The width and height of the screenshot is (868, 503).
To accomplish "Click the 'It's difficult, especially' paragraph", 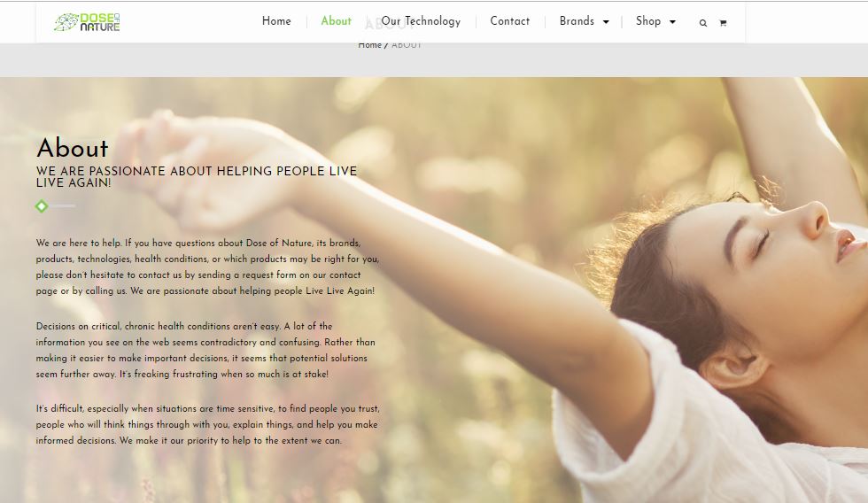I will tap(207, 424).
